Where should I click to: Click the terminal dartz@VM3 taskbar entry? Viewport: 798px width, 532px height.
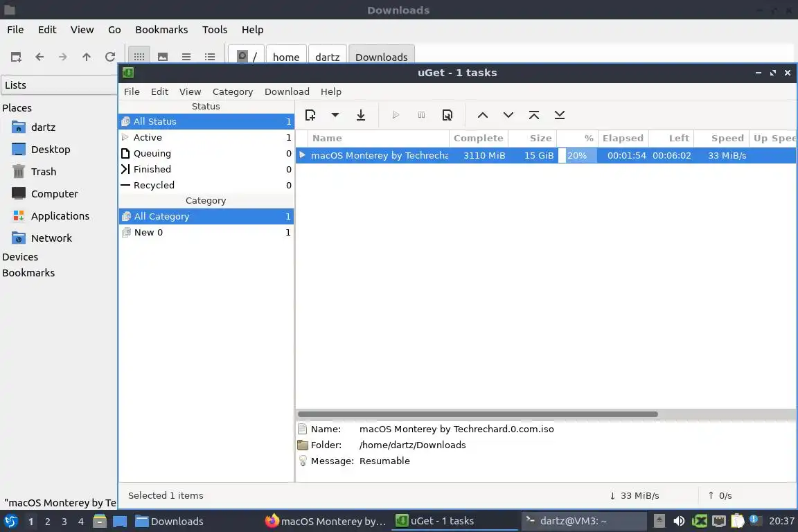[583, 521]
